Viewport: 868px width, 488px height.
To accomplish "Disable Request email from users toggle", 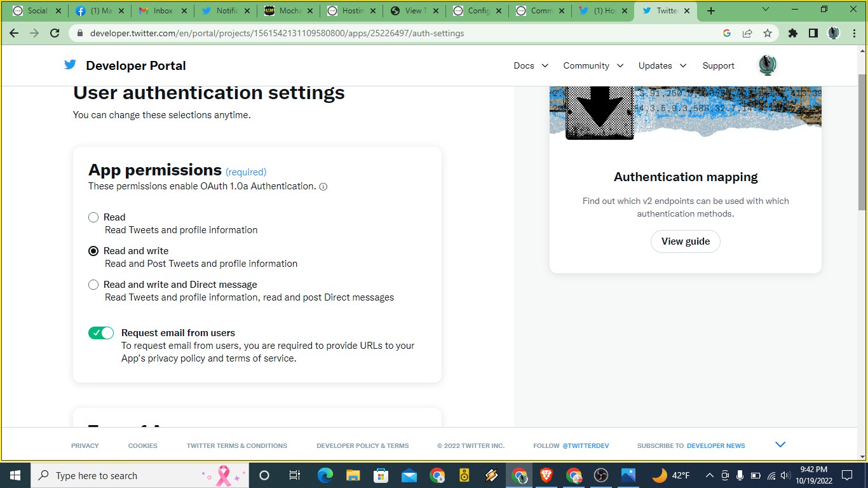I will click(101, 333).
